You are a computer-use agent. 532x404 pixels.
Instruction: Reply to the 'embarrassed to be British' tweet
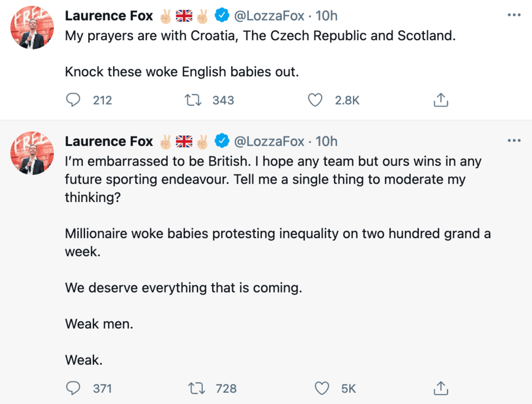pyautogui.click(x=73, y=388)
